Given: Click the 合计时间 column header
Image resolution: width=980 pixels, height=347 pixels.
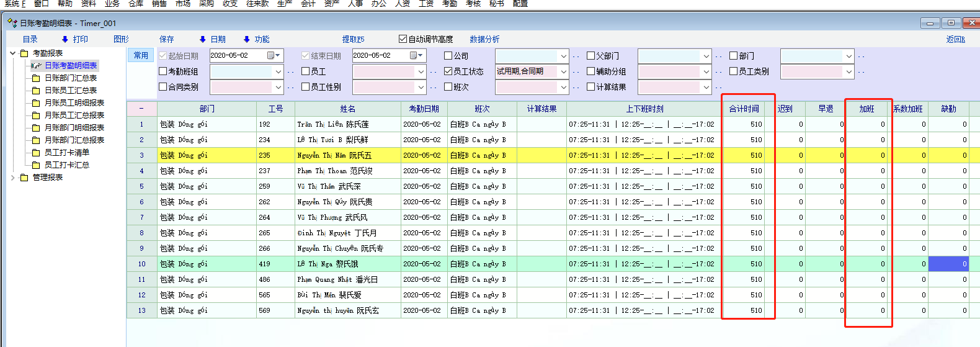Looking at the screenshot, I should point(744,109).
